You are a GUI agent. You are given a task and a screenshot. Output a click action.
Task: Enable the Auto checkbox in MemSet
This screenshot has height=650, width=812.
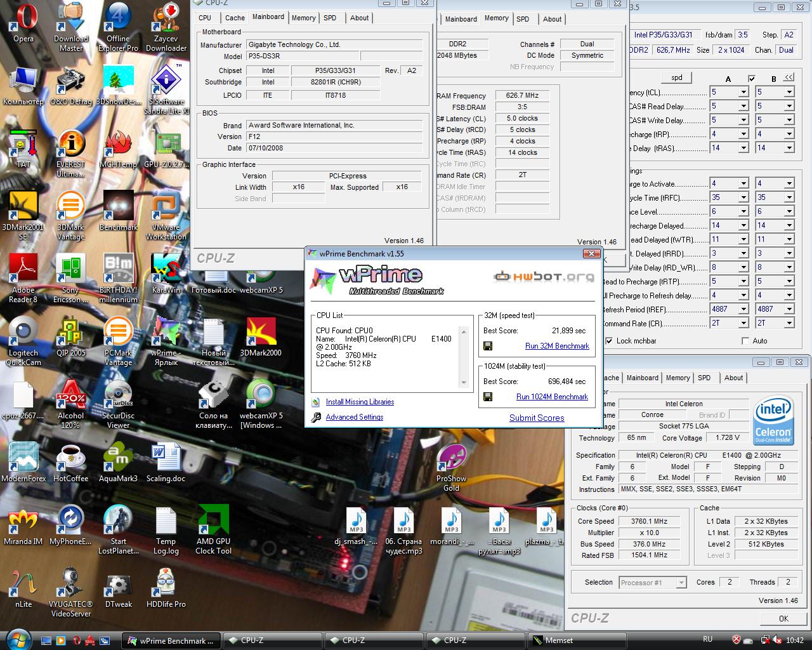tap(745, 341)
